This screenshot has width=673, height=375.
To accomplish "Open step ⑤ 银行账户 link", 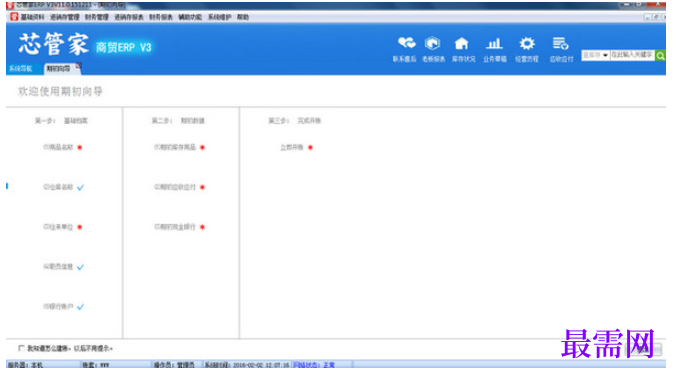I will point(58,307).
